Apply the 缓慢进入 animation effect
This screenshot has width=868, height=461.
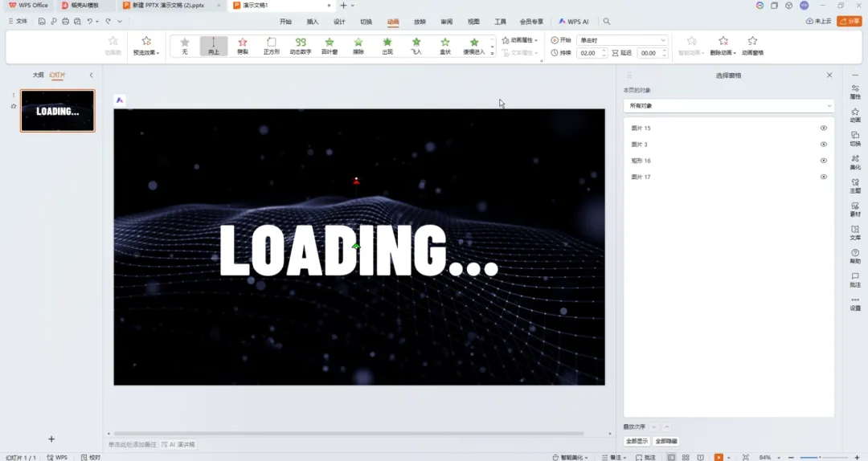click(474, 46)
